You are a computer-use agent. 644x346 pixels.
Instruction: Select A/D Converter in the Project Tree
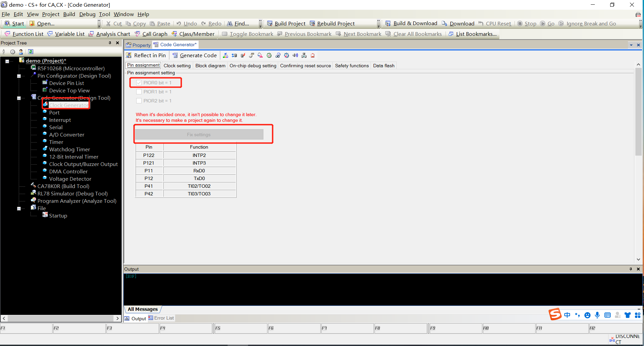click(x=67, y=135)
